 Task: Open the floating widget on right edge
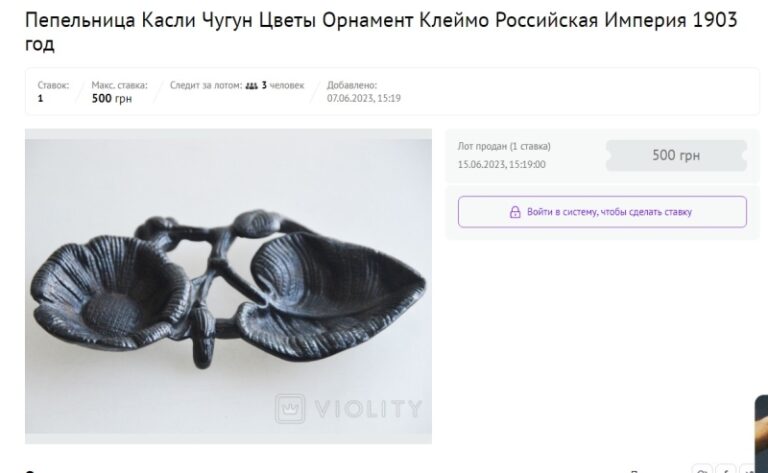pyautogui.click(x=762, y=432)
